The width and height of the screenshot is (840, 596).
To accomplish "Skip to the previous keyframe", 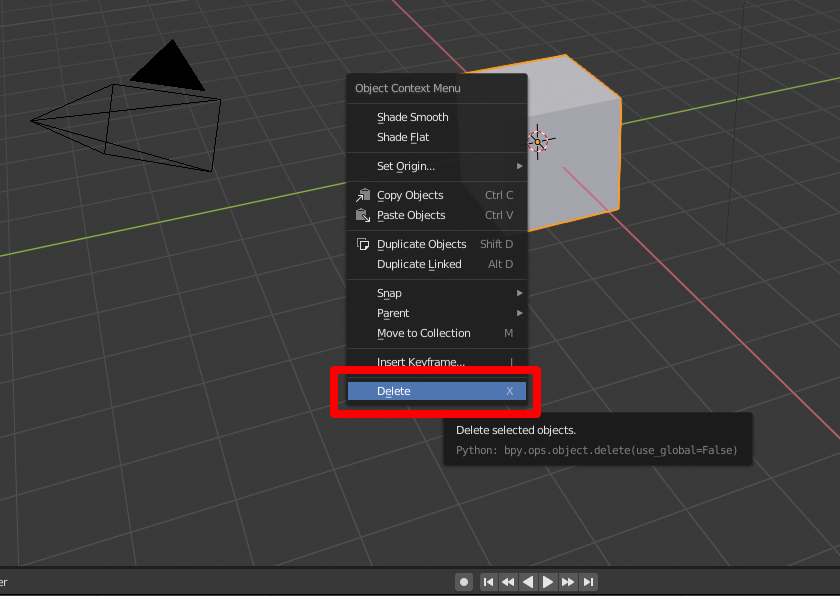I will click(x=508, y=581).
